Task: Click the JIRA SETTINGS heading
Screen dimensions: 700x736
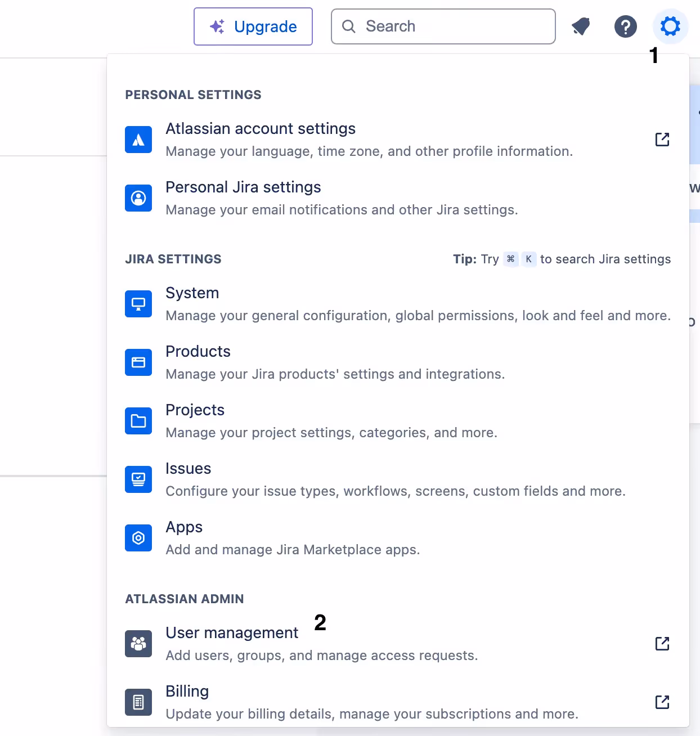Action: (x=173, y=259)
